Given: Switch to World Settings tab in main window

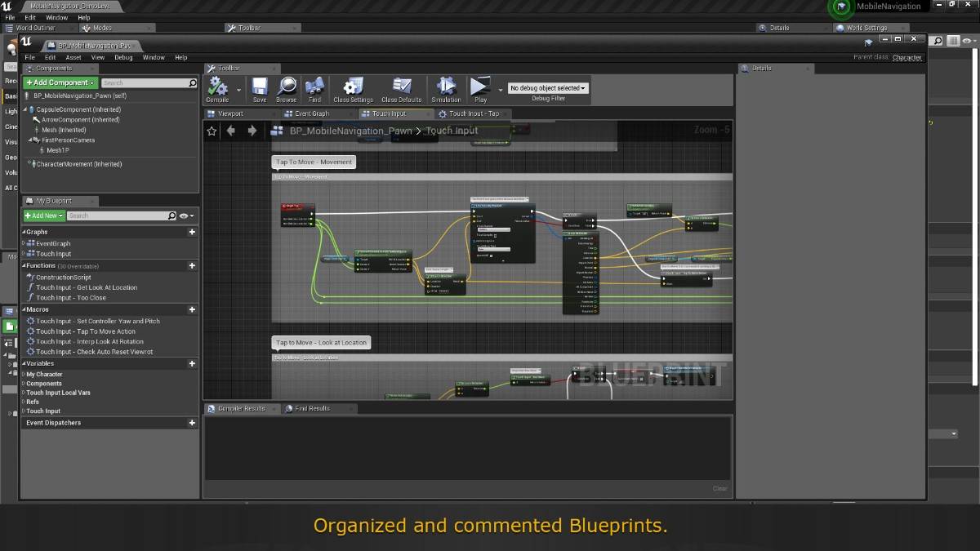Looking at the screenshot, I should click(866, 28).
